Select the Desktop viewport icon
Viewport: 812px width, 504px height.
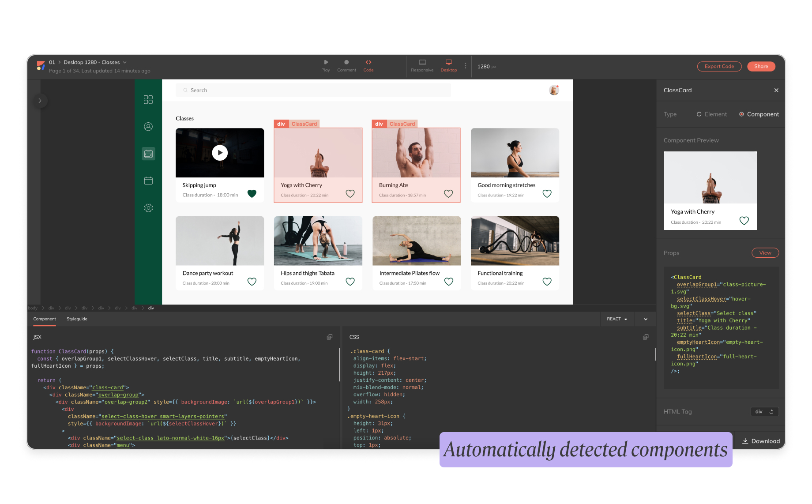[448, 63]
